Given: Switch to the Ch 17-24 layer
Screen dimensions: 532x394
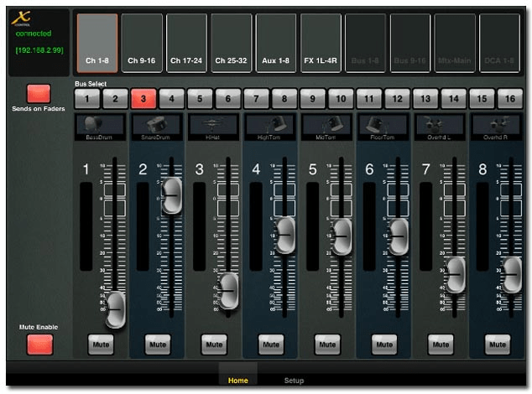Looking at the screenshot, I should click(186, 43).
